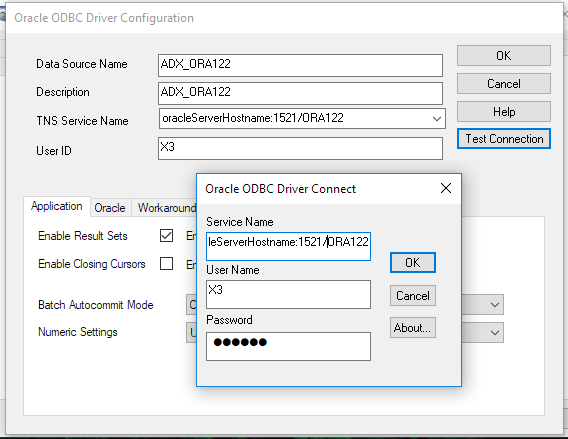Click the Service Name input field
This screenshot has width=568, height=439.
[288, 246]
